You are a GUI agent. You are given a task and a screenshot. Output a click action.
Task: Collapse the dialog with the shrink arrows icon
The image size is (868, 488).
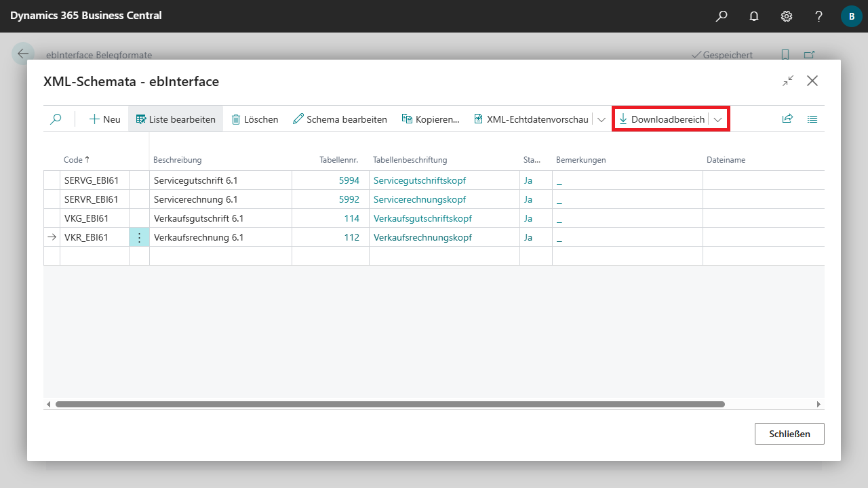coord(788,81)
